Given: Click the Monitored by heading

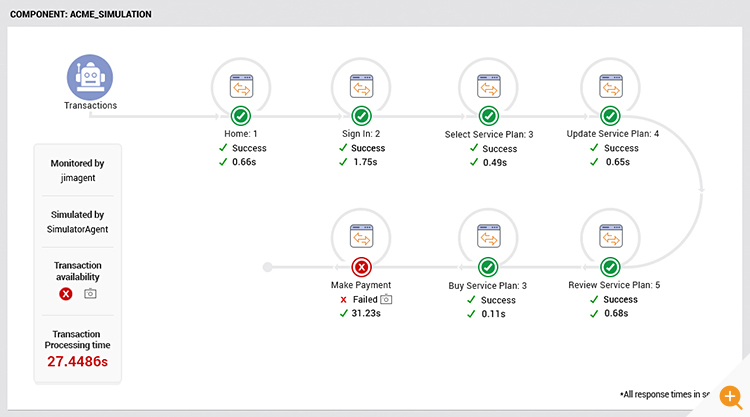Looking at the screenshot, I should pos(77,163).
